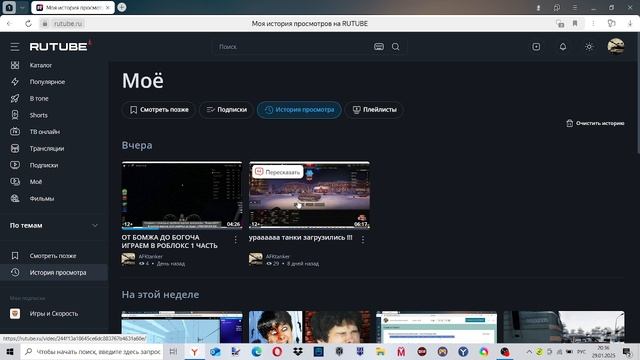The height and width of the screenshot is (360, 640).
Task: Click the Windows taskbar search box
Action: [92, 351]
